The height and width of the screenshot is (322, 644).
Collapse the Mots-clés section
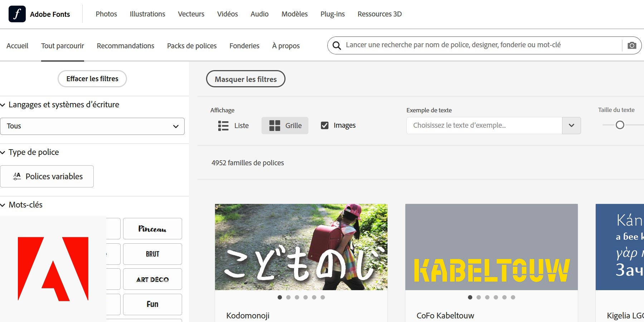21,205
